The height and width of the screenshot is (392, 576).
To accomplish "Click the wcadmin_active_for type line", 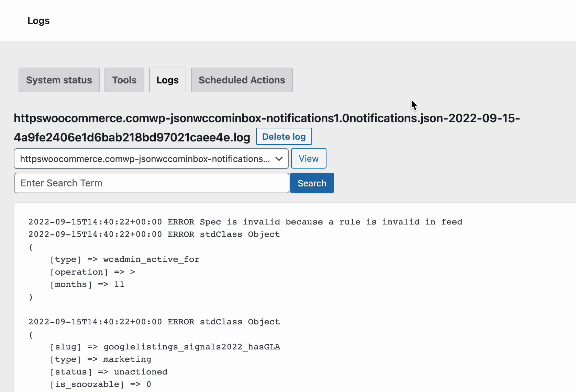I will point(124,259).
